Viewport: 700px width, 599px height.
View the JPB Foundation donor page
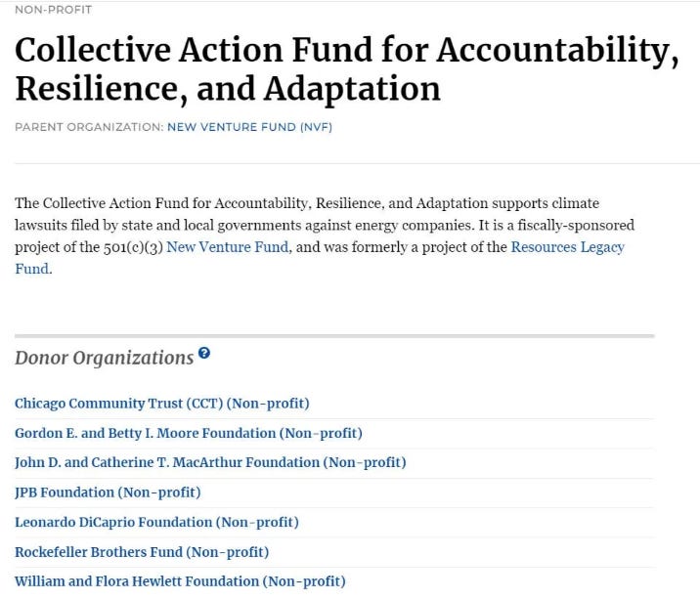pyautogui.click(x=108, y=492)
